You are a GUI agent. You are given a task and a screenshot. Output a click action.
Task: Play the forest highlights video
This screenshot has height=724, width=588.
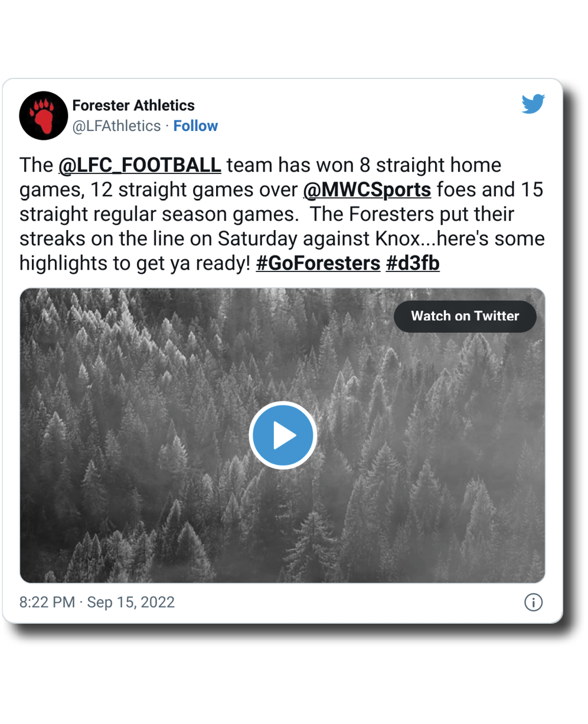click(283, 435)
